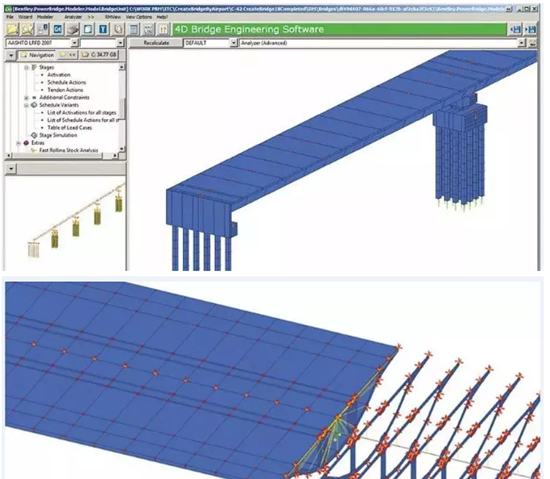The height and width of the screenshot is (479, 550).
Task: Open the DEFAULT dropdown
Action: click(x=234, y=43)
